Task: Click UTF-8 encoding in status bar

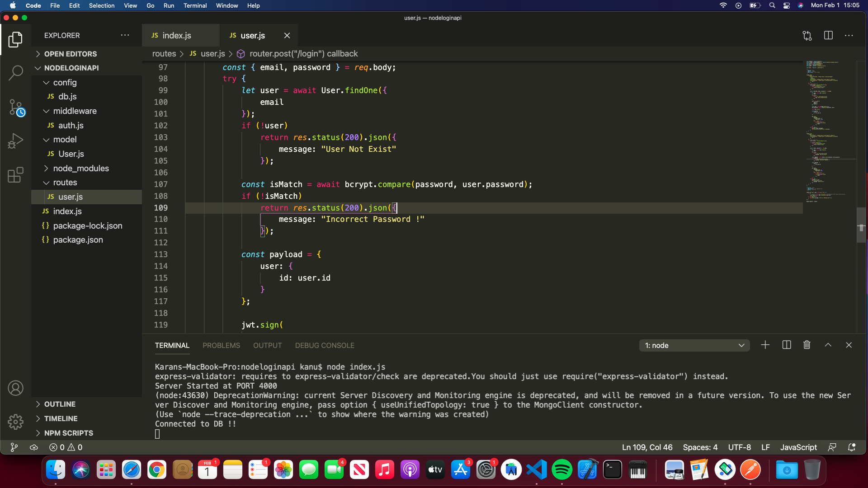Action: click(739, 447)
